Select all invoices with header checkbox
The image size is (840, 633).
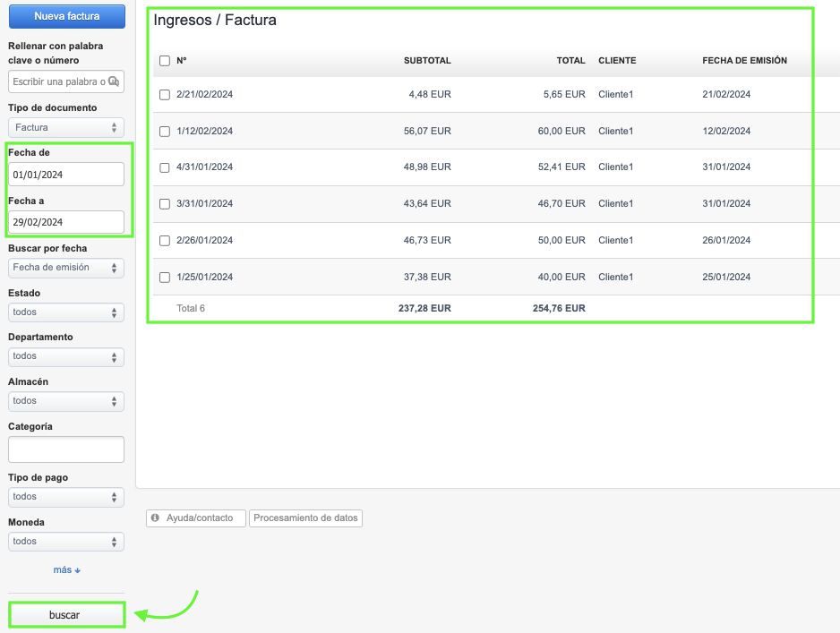coord(164,61)
